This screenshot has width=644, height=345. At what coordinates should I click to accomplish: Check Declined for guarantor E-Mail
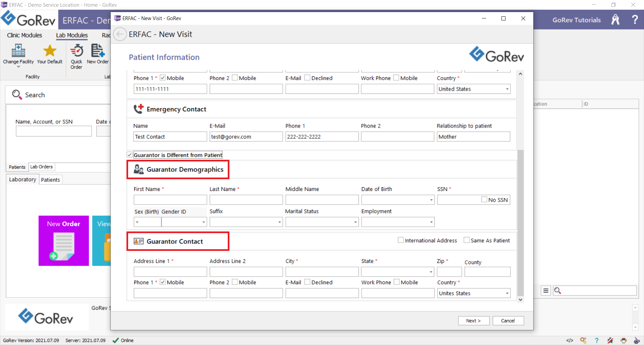[307, 282]
